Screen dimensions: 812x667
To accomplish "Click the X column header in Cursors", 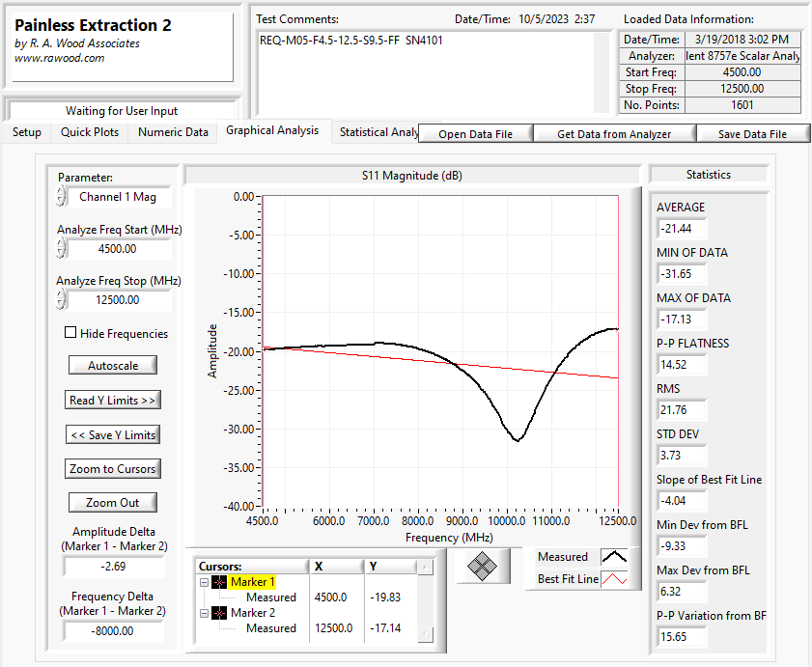I will tap(337, 567).
